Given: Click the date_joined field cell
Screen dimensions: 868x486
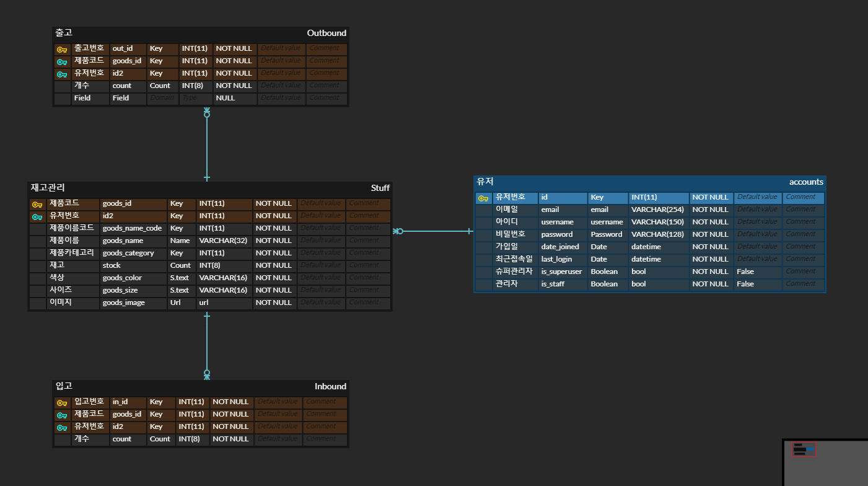Looking at the screenshot, I should 563,247.
